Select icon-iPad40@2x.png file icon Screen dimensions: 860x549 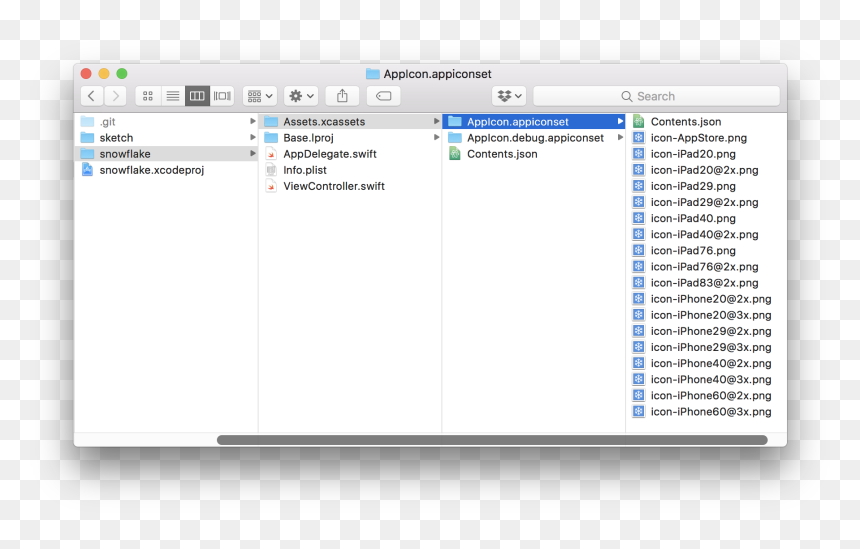coord(638,234)
